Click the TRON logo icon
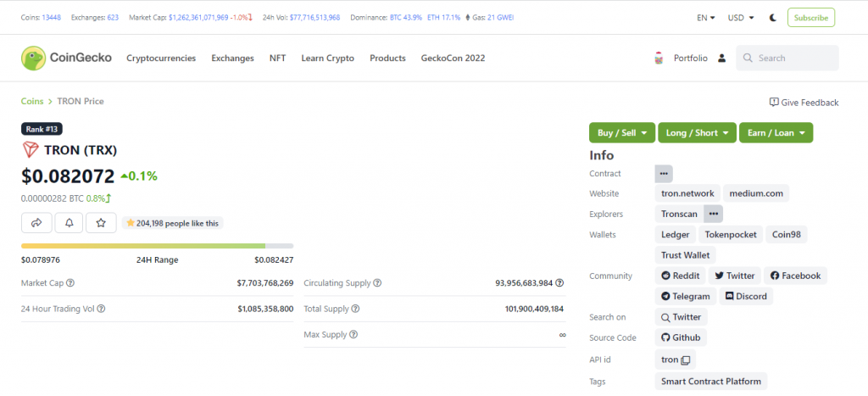 [30, 150]
